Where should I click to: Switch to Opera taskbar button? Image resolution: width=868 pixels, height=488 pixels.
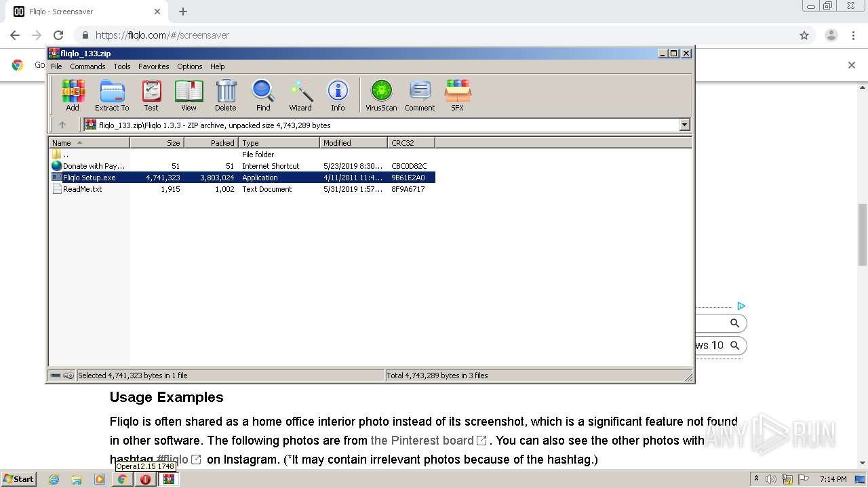(x=145, y=479)
